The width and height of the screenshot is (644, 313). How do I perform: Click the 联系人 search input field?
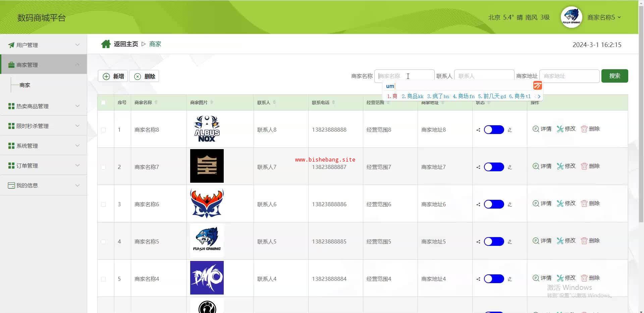[484, 76]
